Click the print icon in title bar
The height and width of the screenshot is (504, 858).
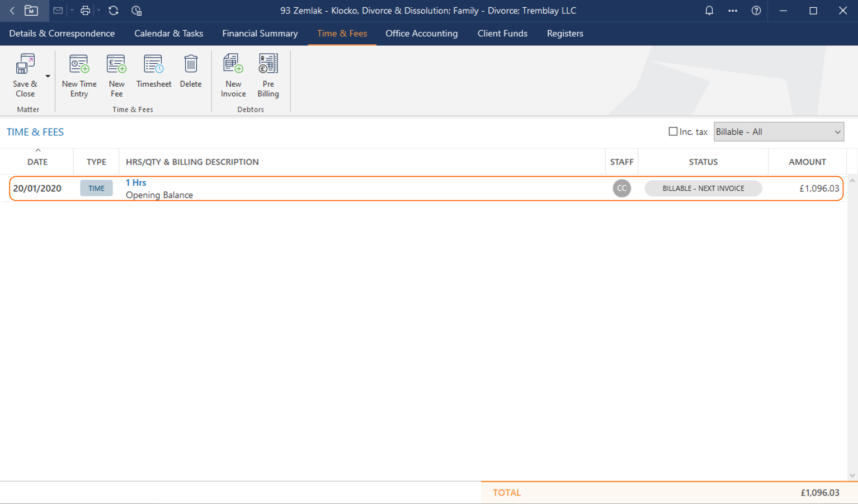click(85, 11)
